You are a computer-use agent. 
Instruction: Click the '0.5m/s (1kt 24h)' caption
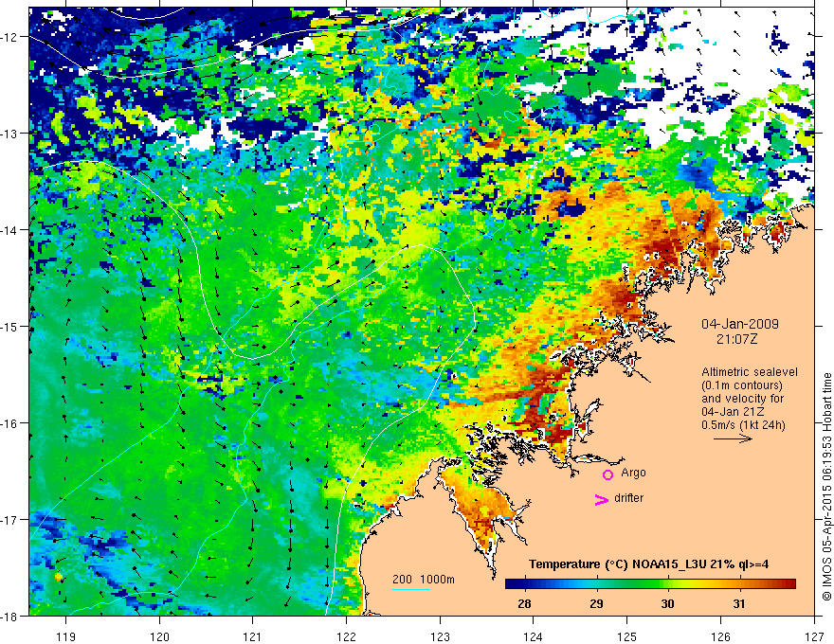[744, 425]
